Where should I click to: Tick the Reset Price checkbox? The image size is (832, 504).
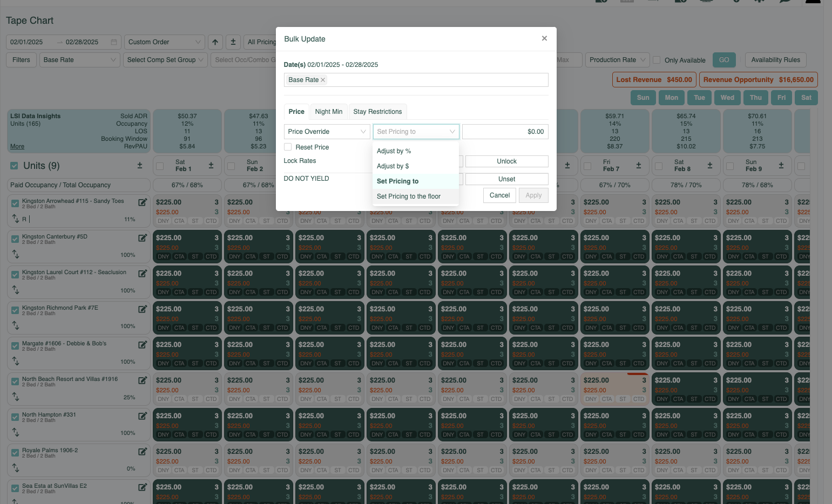(x=288, y=147)
